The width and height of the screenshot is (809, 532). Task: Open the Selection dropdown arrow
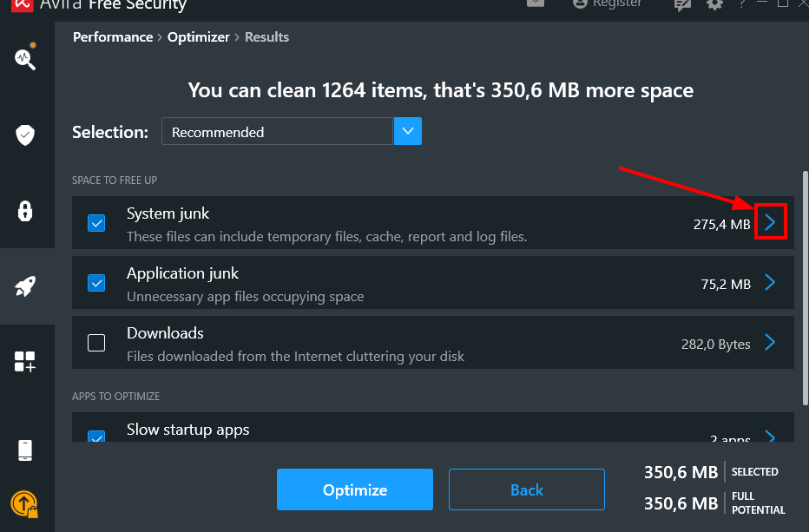[x=408, y=132]
